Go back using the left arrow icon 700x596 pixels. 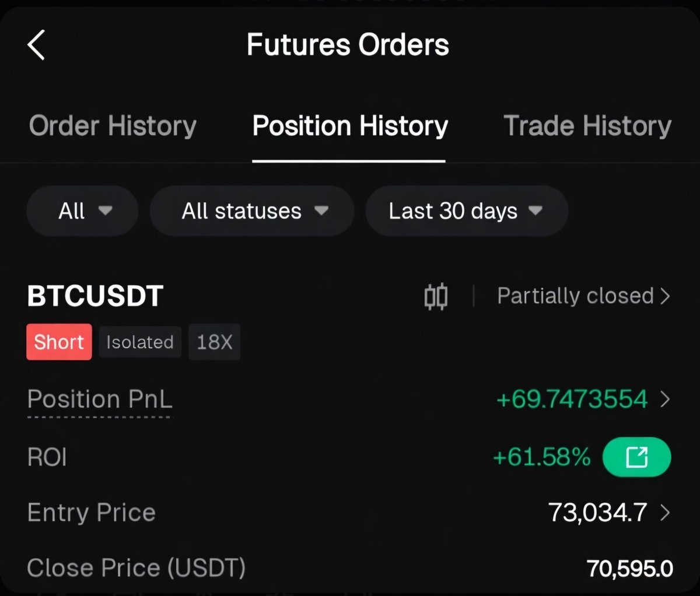point(36,45)
